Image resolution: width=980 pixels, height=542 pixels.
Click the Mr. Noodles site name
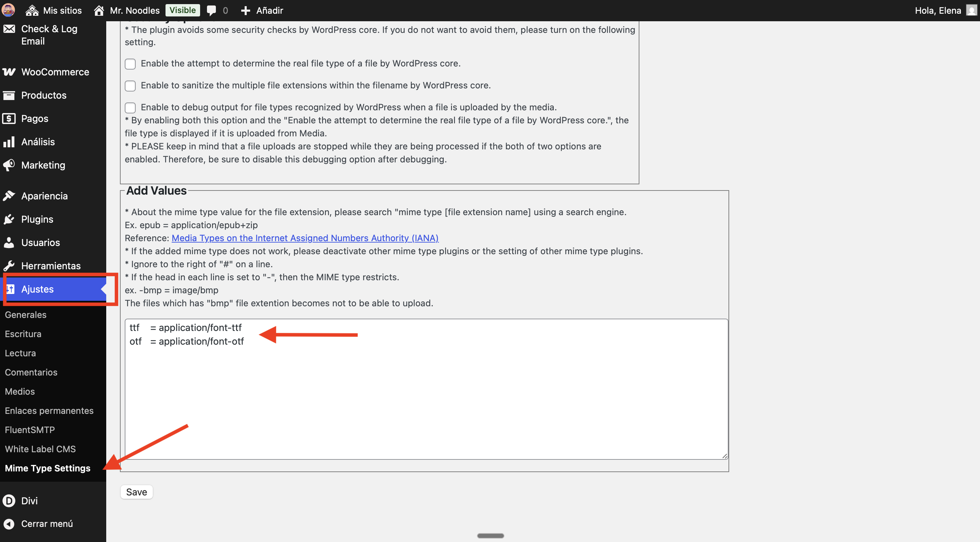pos(135,10)
